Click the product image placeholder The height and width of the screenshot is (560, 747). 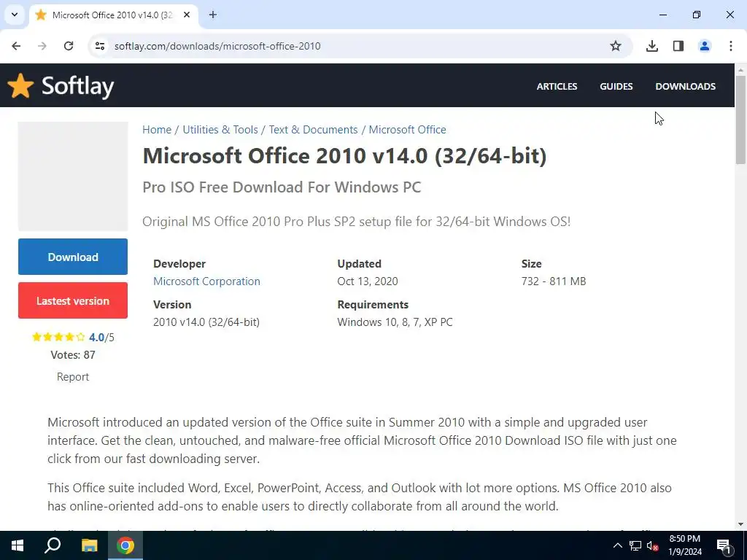[73, 176]
